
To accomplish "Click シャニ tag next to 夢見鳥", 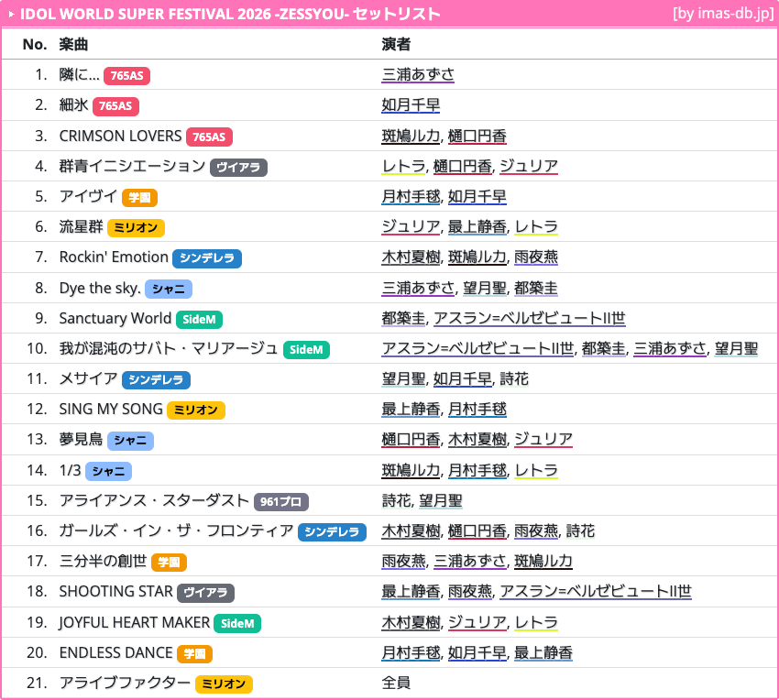I will click(x=130, y=440).
